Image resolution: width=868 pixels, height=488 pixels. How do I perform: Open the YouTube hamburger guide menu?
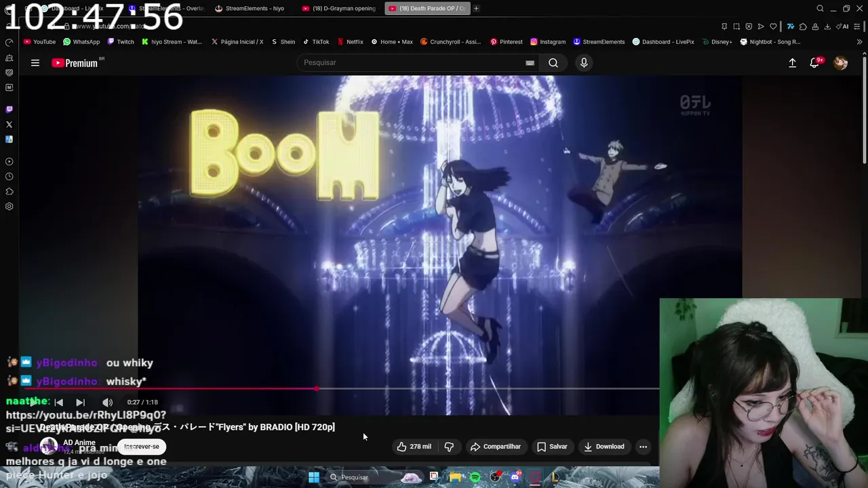tap(35, 63)
